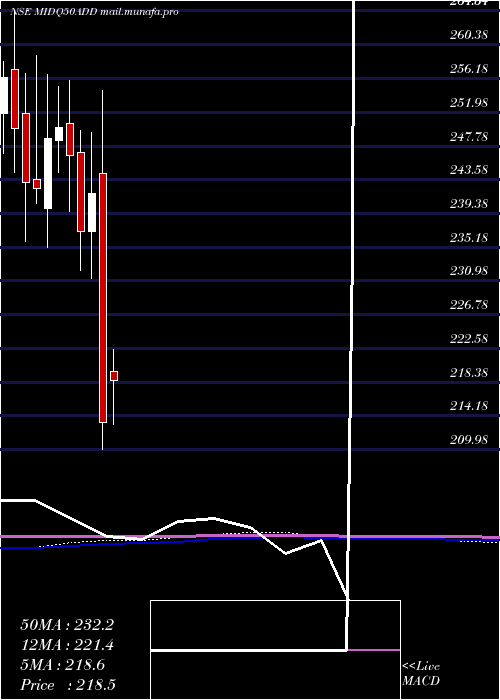500x700 pixels.
Task: Click the 209.98 price axis label
Action: (469, 440)
